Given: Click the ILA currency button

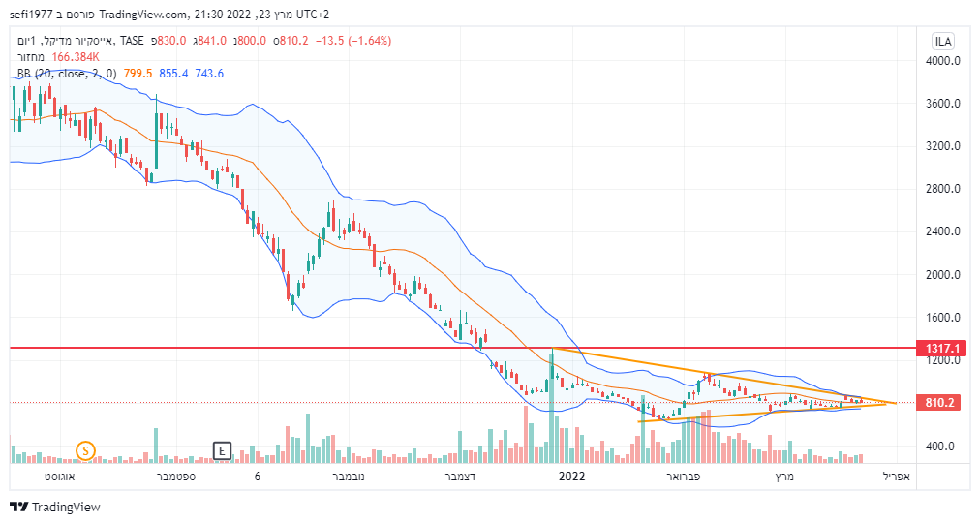Looking at the screenshot, I should pyautogui.click(x=942, y=42).
